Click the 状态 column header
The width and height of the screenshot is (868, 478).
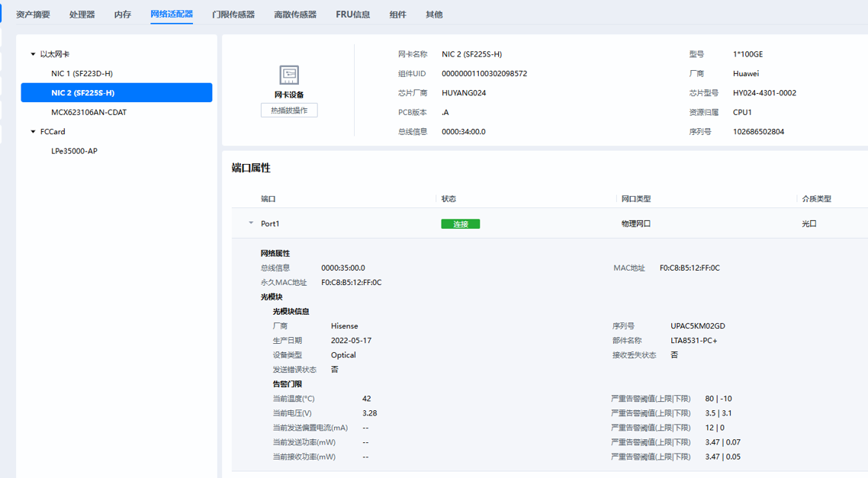coord(449,199)
